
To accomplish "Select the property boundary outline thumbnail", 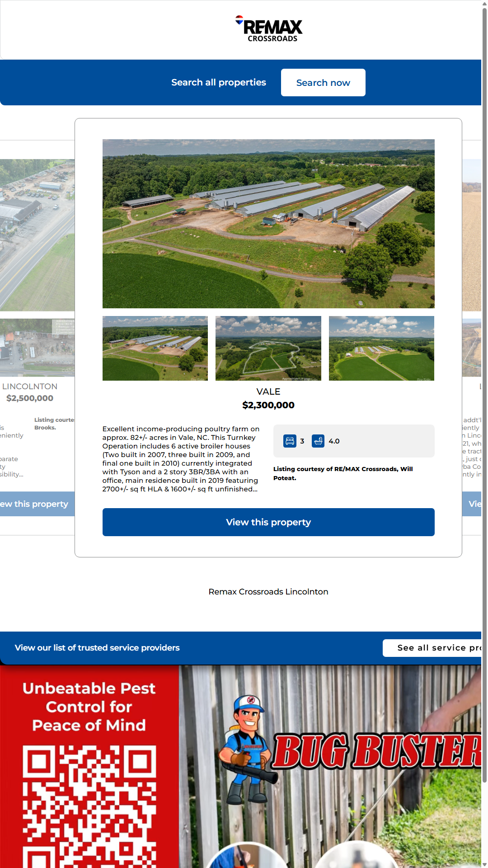I will click(268, 348).
